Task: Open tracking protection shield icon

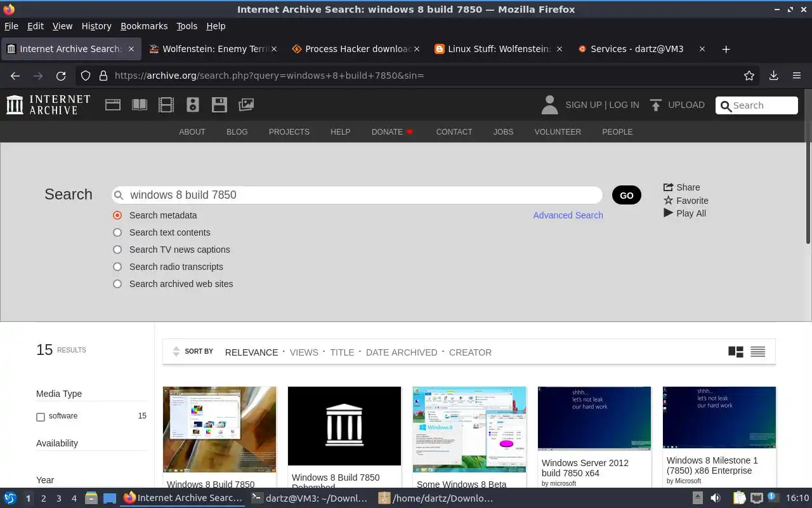Action: pos(86,76)
